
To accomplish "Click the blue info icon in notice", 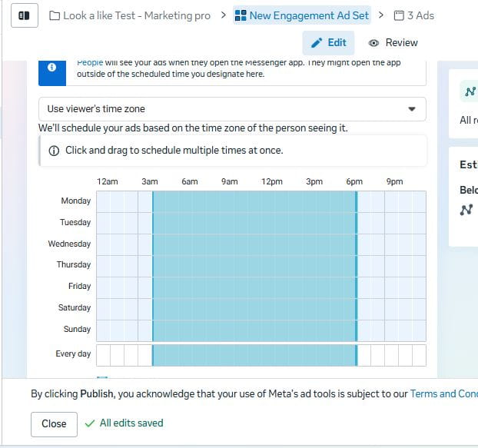I will (x=51, y=68).
